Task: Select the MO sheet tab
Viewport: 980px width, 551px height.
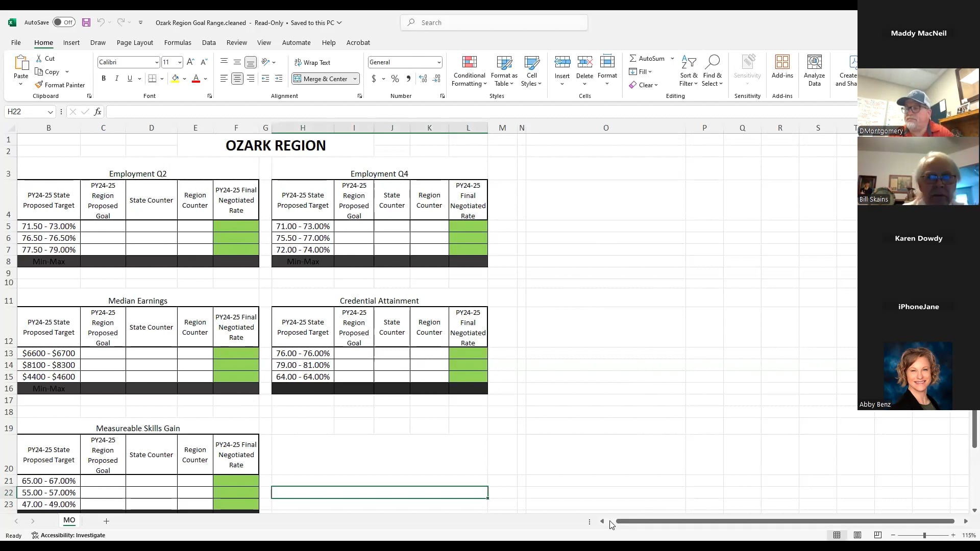Action: pyautogui.click(x=69, y=520)
